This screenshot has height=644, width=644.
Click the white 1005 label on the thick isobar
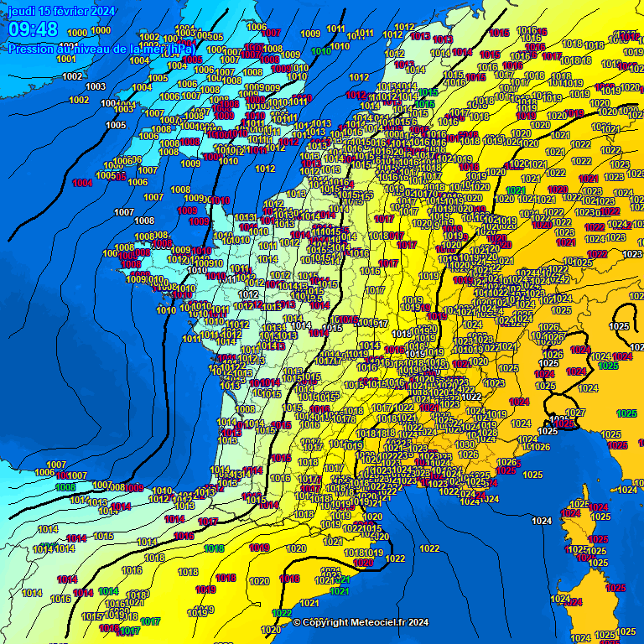pos(116,125)
